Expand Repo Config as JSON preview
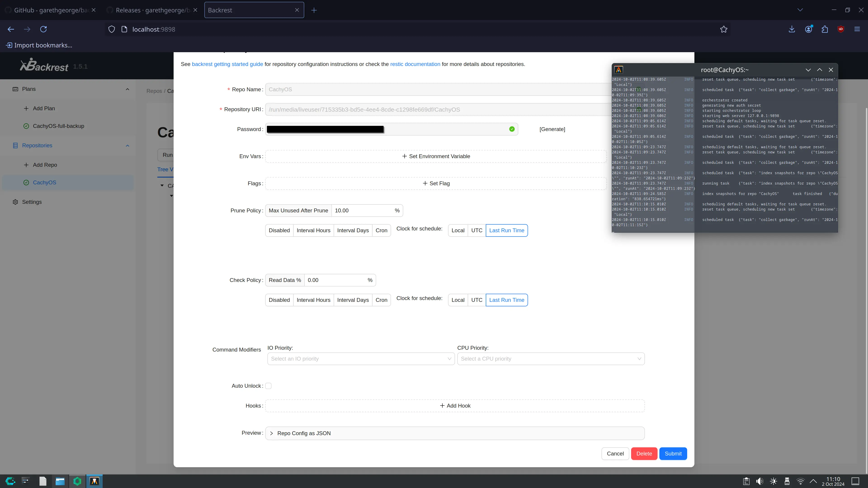This screenshot has width=868, height=488. click(x=455, y=433)
